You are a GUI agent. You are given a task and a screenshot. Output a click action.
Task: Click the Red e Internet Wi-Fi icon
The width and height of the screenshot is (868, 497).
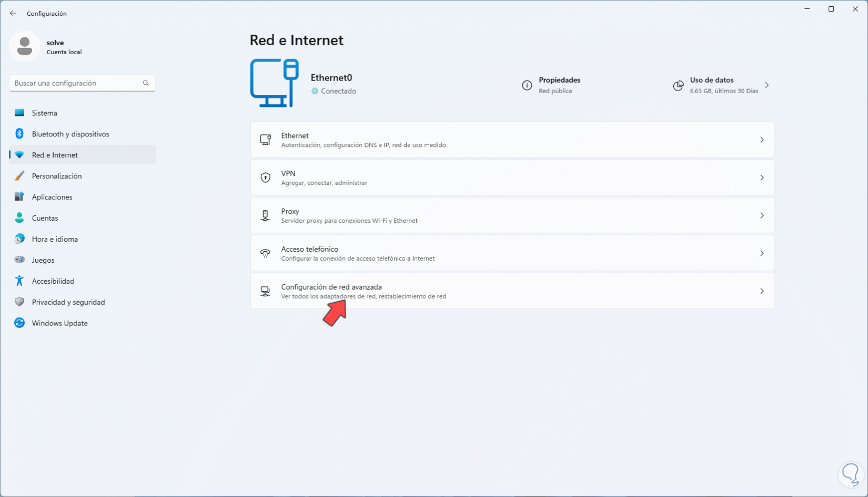click(19, 155)
